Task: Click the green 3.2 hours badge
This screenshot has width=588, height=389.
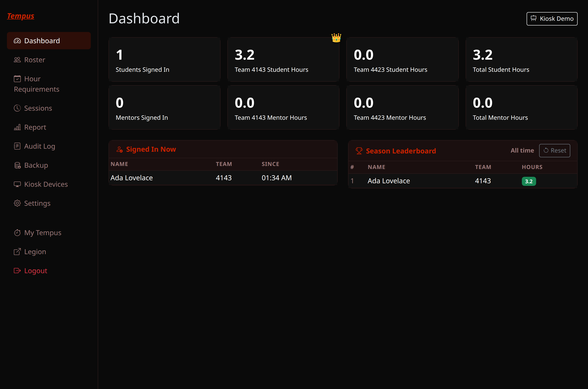Action: pos(529,181)
